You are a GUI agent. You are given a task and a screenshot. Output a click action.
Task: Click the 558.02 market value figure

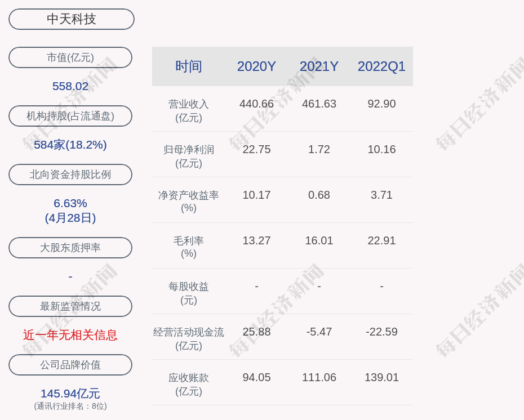[70, 86]
